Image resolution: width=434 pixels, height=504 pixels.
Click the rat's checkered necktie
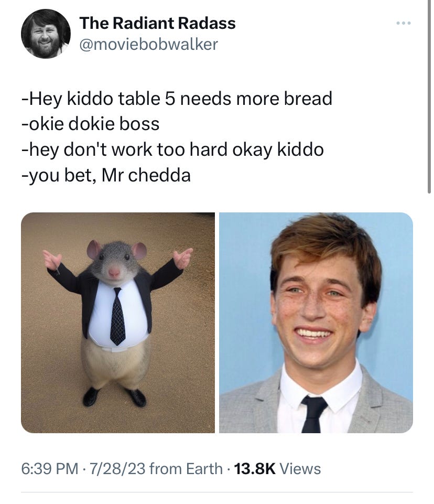coord(117,317)
